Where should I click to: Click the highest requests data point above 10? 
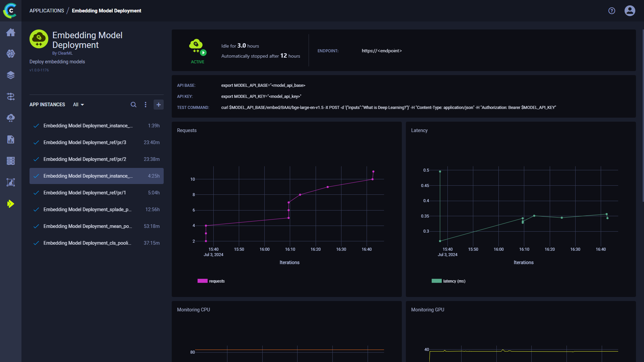tap(373, 172)
